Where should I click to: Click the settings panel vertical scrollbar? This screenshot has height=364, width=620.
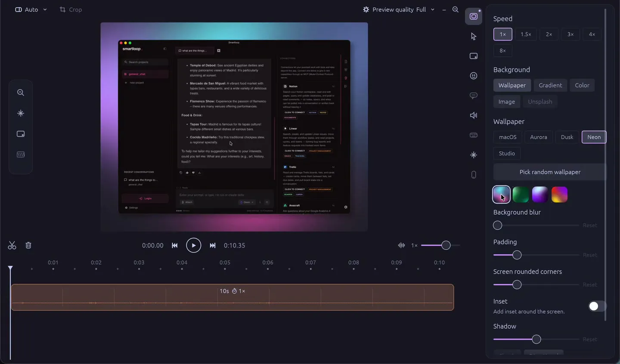click(605, 165)
